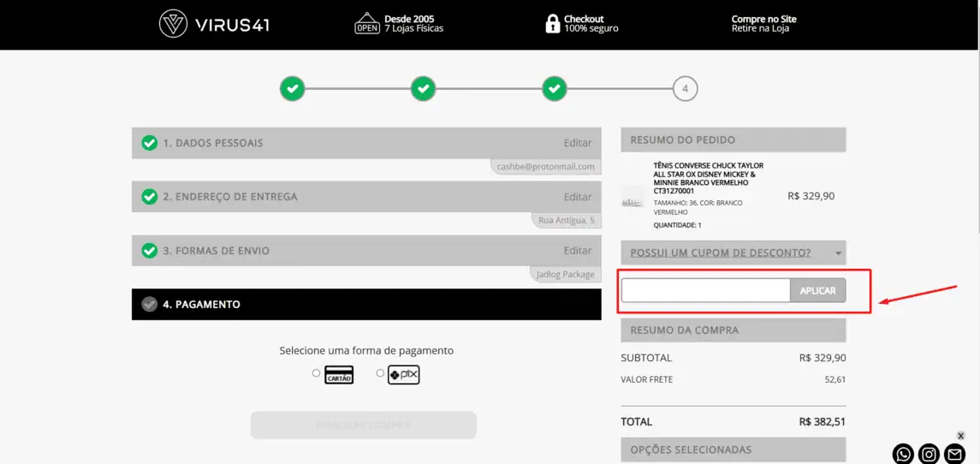Focus the discount coupon input field
Image resolution: width=980 pixels, height=464 pixels.
click(x=705, y=291)
